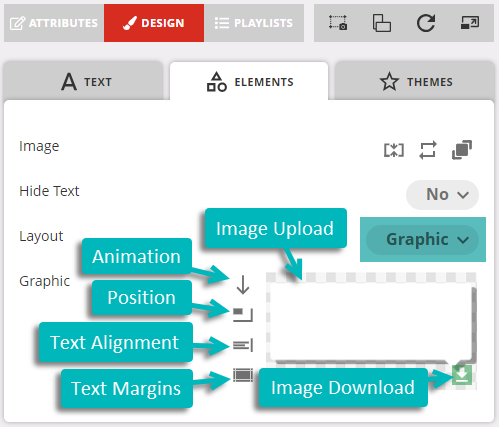This screenshot has width=499, height=427.
Task: Select the Design tab
Action: pos(154,23)
